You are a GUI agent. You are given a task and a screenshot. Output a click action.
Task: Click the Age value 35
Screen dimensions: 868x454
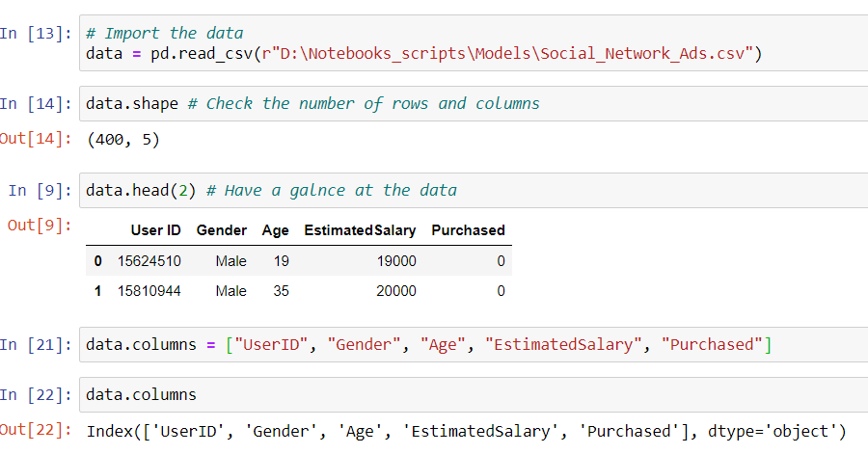(281, 291)
